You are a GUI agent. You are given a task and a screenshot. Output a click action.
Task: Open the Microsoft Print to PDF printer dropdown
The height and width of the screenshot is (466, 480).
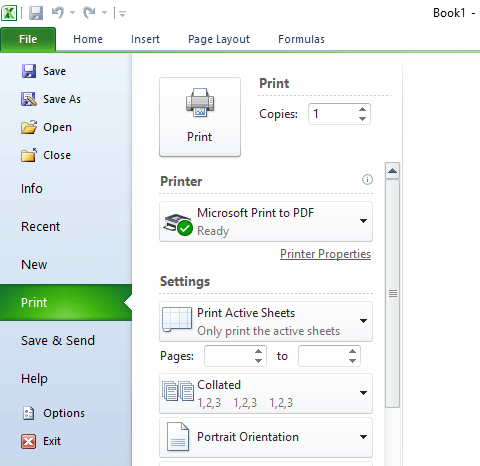(266, 221)
